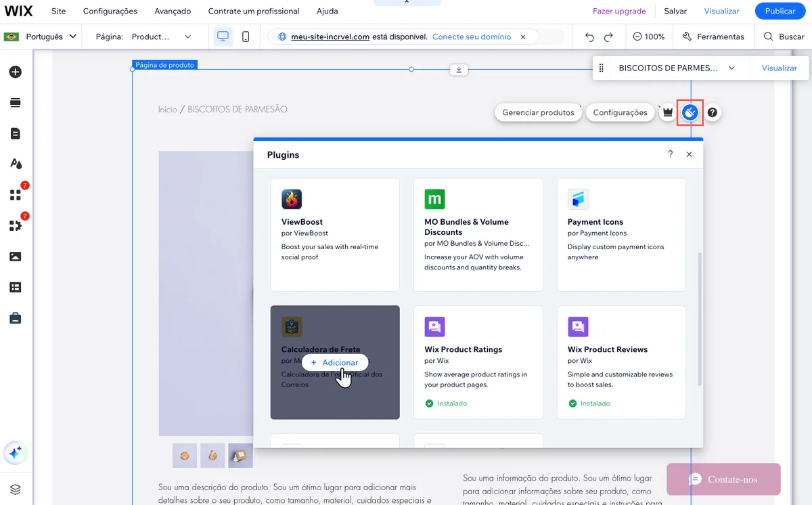812x505 pixels.
Task: Switch to mobile view icon
Action: 246,37
